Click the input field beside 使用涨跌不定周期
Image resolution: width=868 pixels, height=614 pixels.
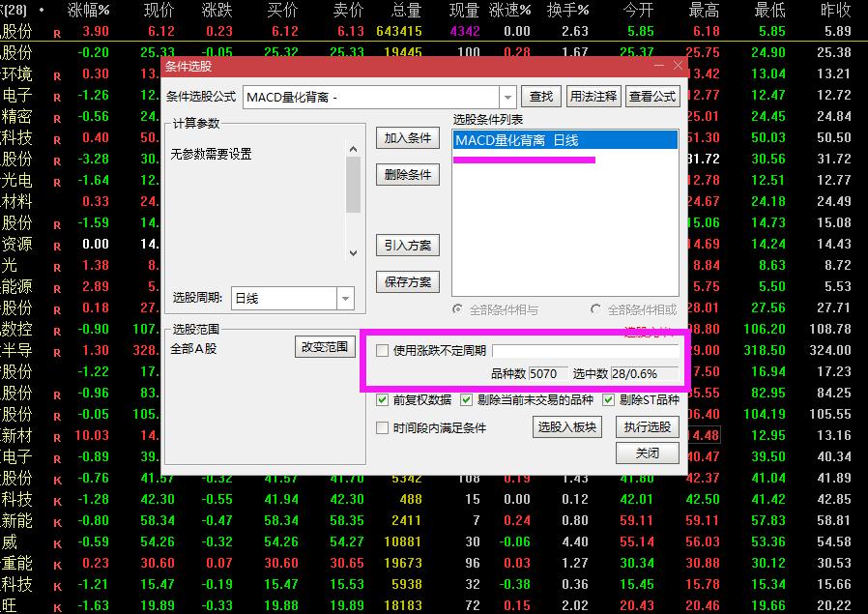point(587,351)
